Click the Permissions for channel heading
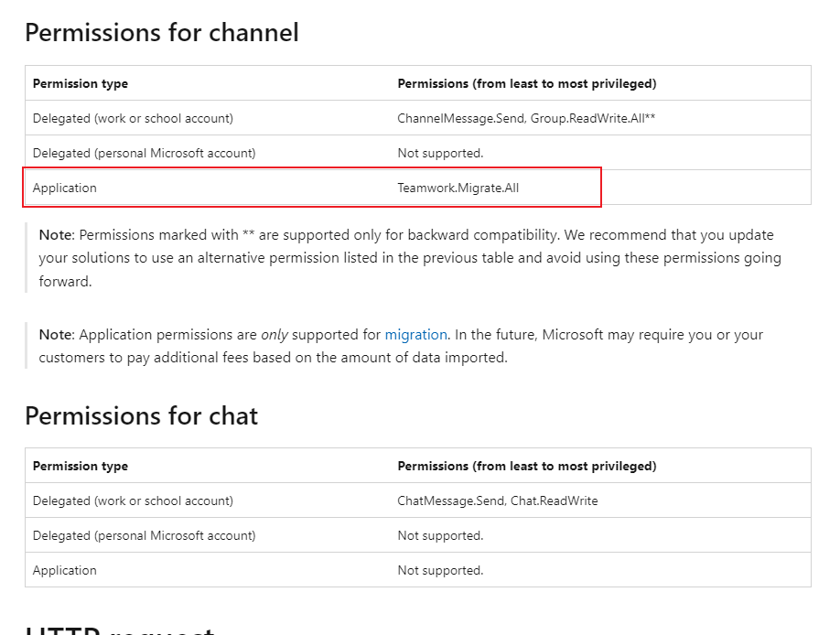840x635 pixels. coord(162,33)
